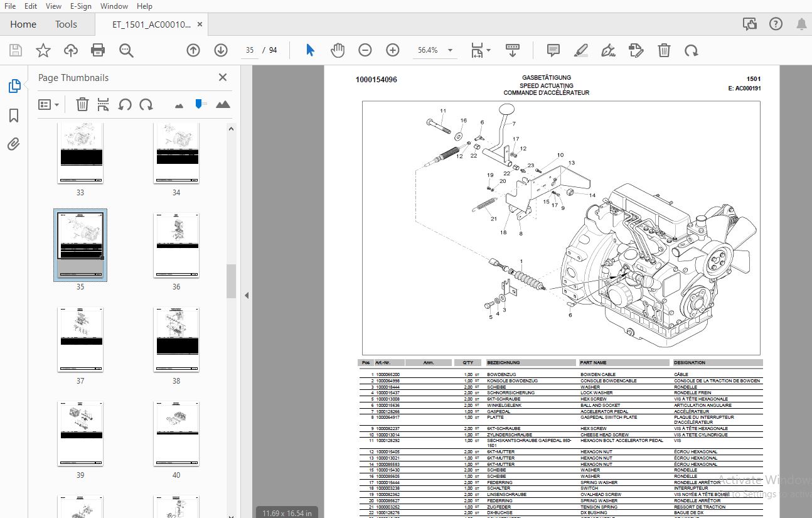Open the notifications bell
This screenshot has height=518, width=812.
click(801, 24)
